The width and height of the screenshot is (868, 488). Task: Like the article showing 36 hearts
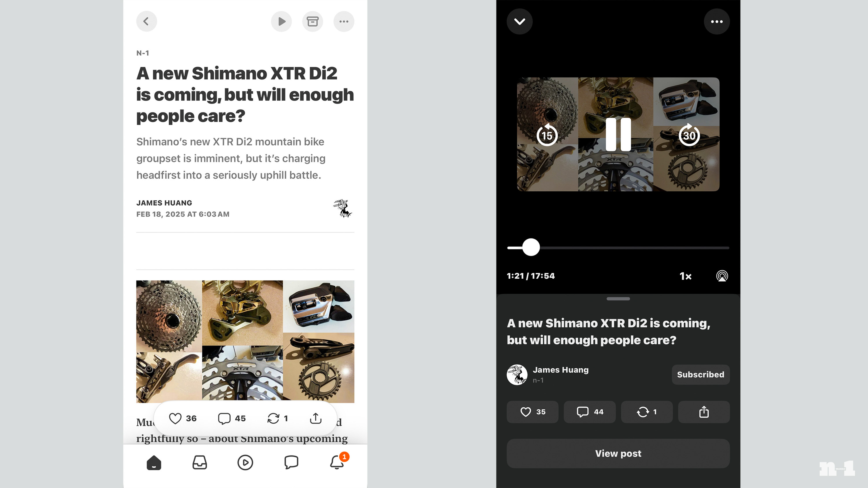[182, 418]
